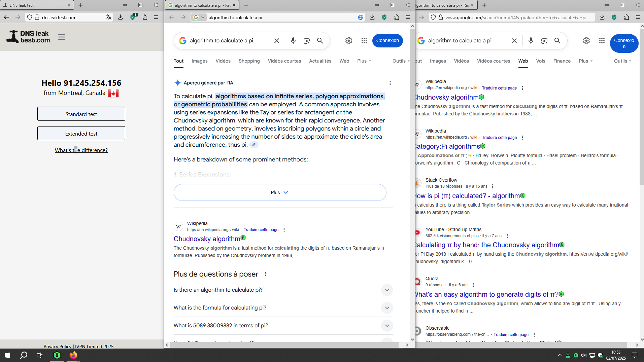This screenshot has height=362, width=644.
Task: Open the Outils dropdown in the middle window
Action: [x=401, y=61]
